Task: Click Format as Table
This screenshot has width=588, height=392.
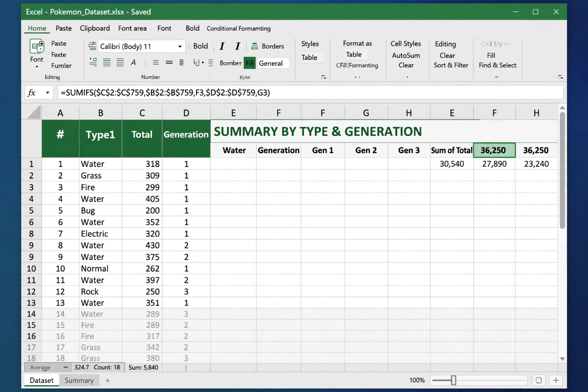Action: (x=357, y=49)
